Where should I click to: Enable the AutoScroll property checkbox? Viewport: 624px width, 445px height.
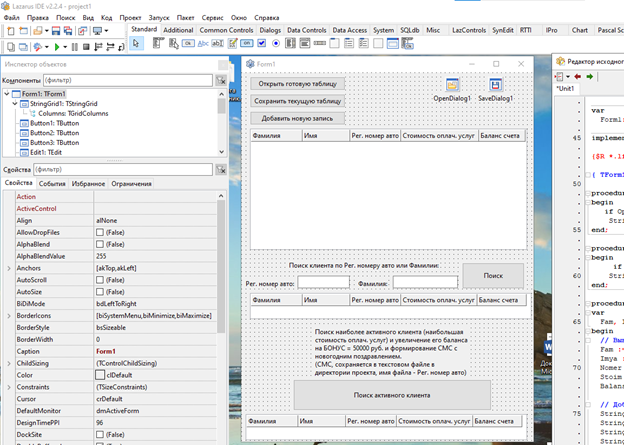(99, 281)
